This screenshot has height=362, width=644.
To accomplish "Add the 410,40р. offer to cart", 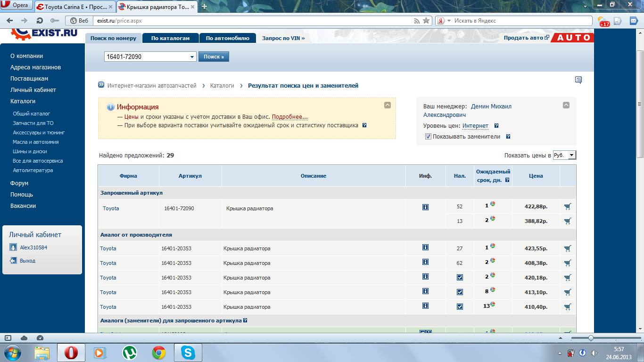I will pos(568,307).
